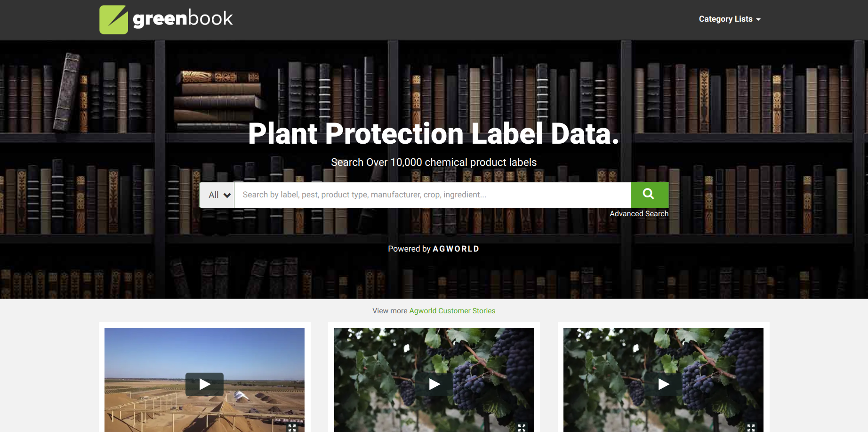Click the Category Lists caret arrow
868x432 pixels.
[758, 20]
